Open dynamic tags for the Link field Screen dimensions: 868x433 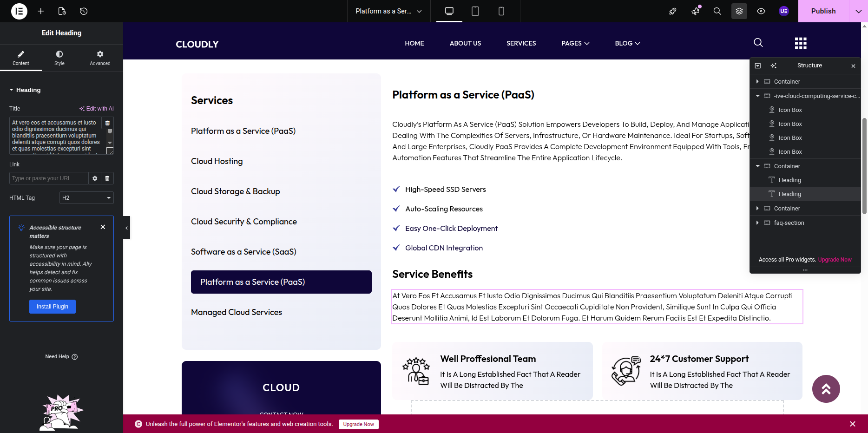pos(107,178)
